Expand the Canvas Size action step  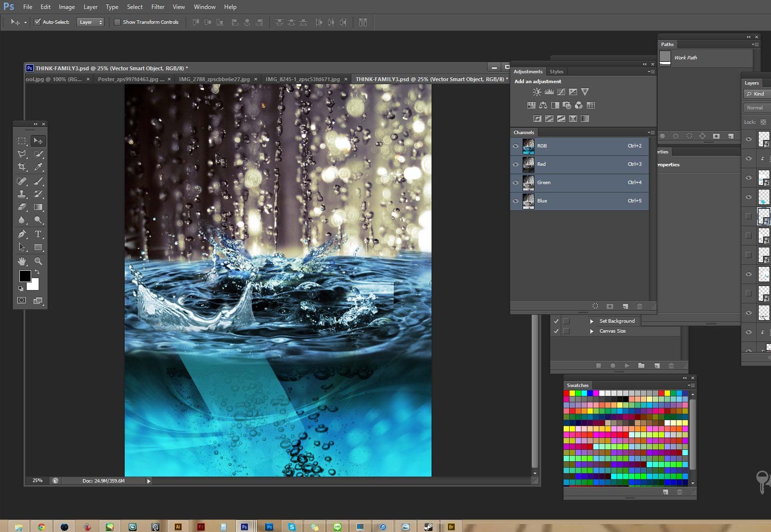point(591,331)
